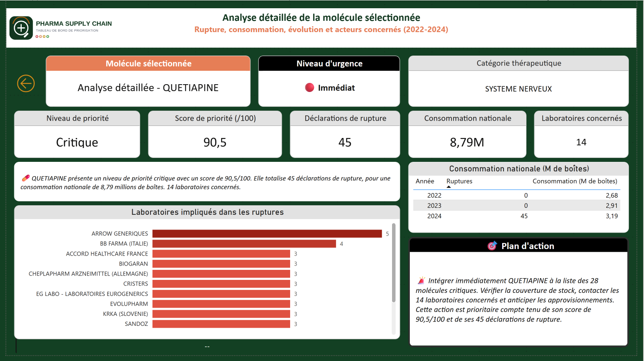The image size is (644, 361).
Task: Click the data label 4 beside BB FARMA bar
Action: [x=341, y=244]
